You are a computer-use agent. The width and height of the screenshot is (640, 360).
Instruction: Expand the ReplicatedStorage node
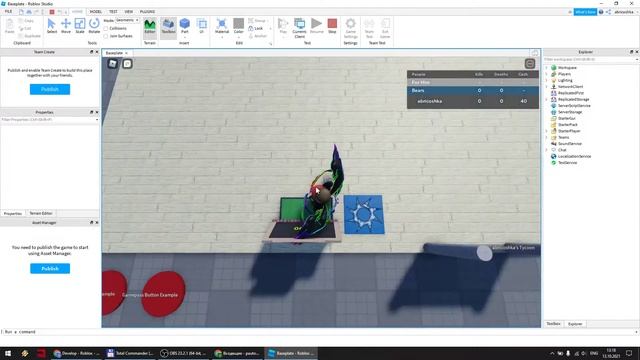coord(547,99)
